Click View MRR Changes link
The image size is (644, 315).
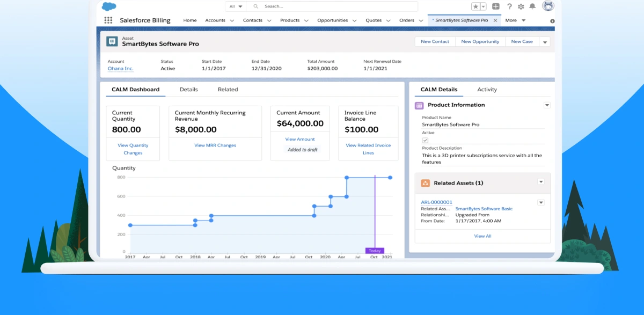[215, 145]
